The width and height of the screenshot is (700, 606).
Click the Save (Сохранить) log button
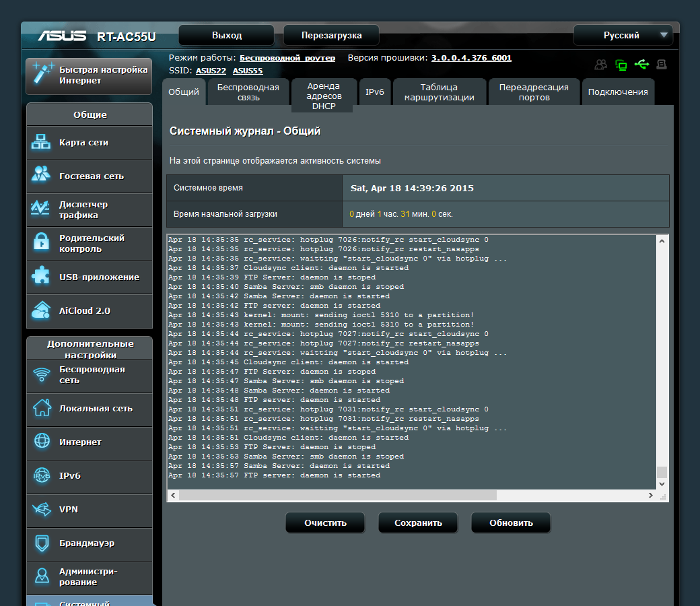pyautogui.click(x=418, y=523)
